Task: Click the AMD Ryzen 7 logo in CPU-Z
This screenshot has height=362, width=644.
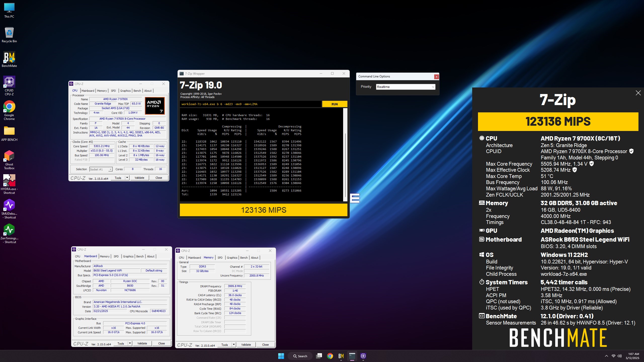Action: point(155,106)
